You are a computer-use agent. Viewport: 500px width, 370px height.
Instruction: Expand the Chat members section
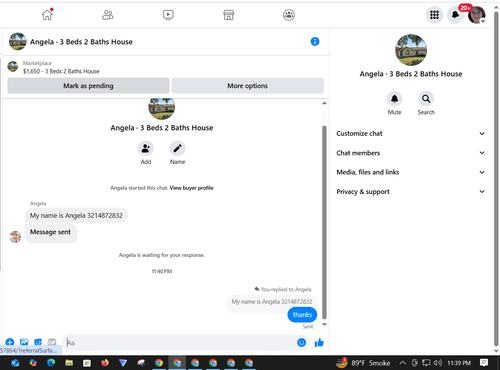pyautogui.click(x=410, y=153)
